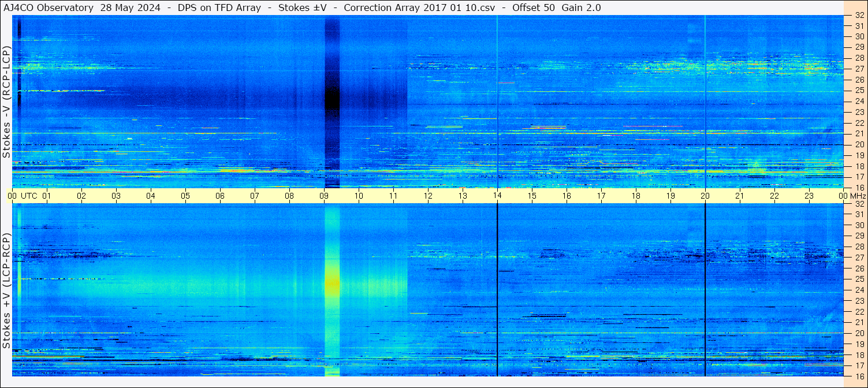Click the 12 hour label on time axis

coord(428,196)
